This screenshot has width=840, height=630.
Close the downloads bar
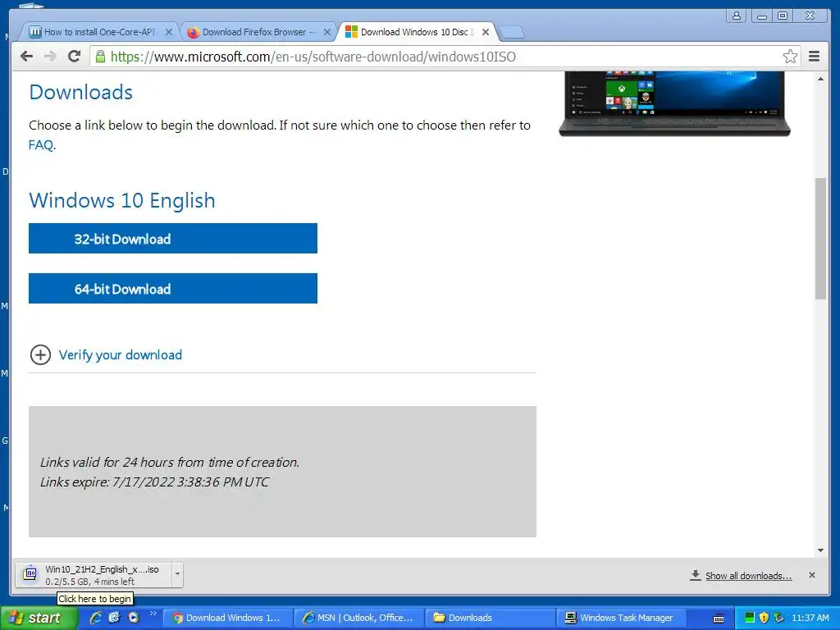[811, 575]
